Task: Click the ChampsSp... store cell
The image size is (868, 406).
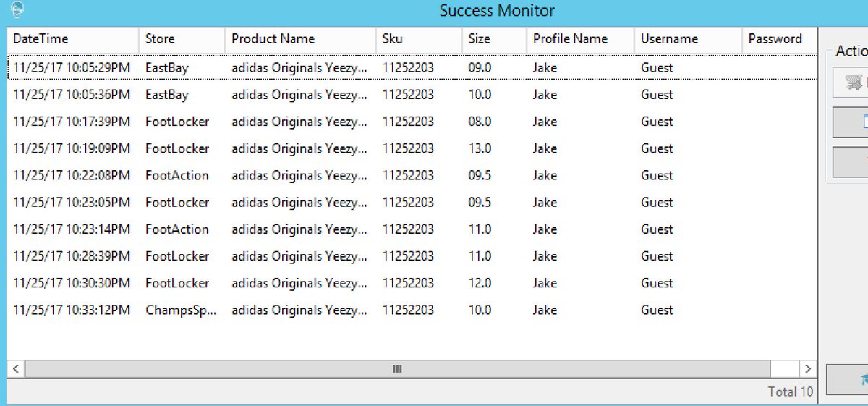Action: pyautogui.click(x=181, y=310)
